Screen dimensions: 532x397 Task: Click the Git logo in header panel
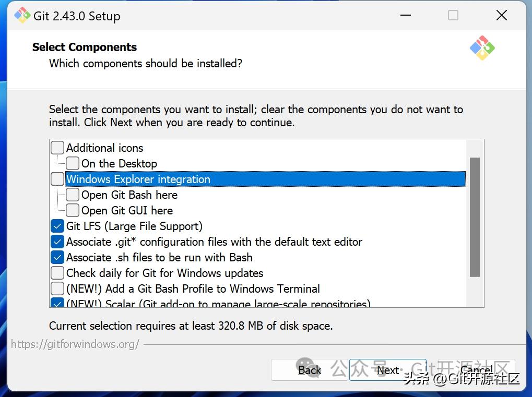482,48
